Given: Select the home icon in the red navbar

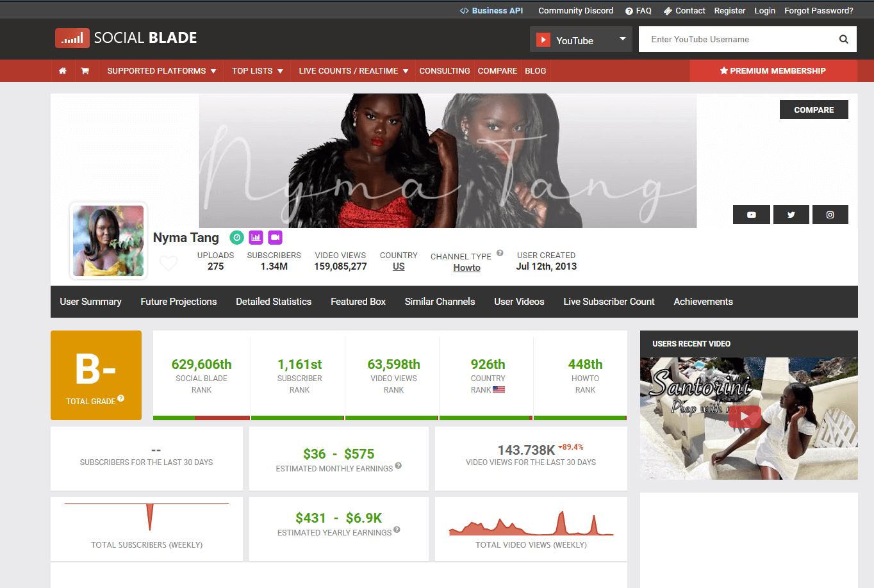Looking at the screenshot, I should coord(63,70).
